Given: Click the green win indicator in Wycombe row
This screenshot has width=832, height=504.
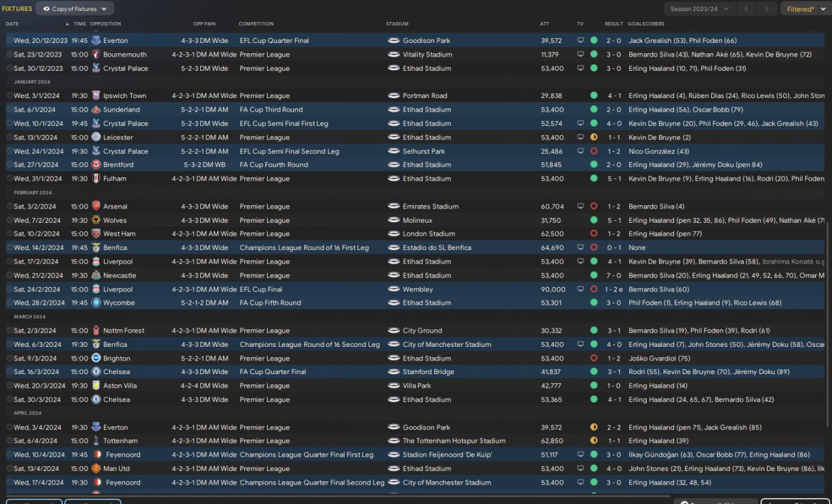Looking at the screenshot, I should pyautogui.click(x=593, y=303).
